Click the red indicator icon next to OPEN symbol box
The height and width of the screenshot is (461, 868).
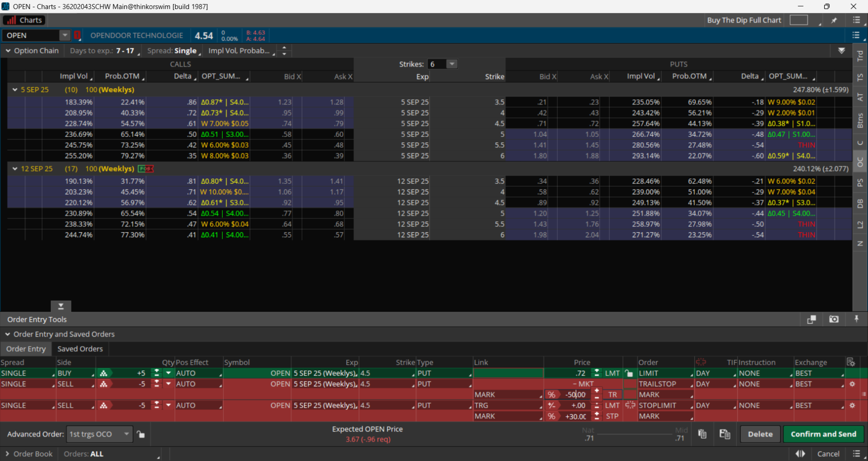tap(77, 35)
